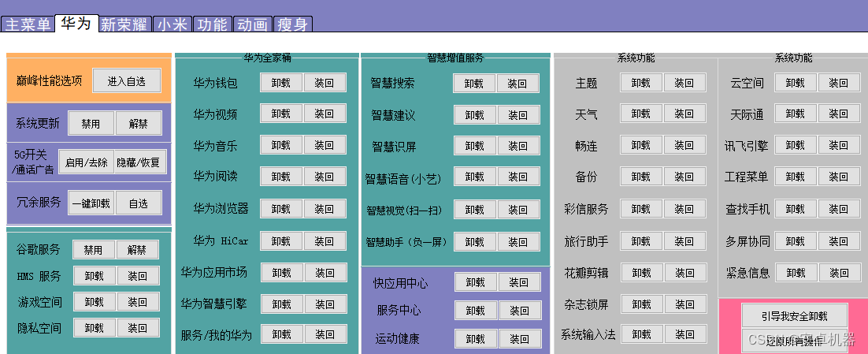Uninstall 华为应用市场 with 卸载

pos(282,273)
